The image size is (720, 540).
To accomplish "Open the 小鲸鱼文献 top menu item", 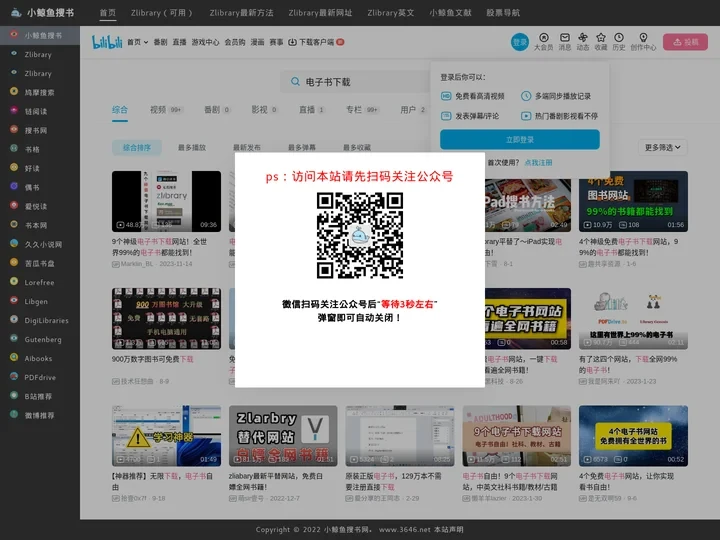I will (x=450, y=13).
